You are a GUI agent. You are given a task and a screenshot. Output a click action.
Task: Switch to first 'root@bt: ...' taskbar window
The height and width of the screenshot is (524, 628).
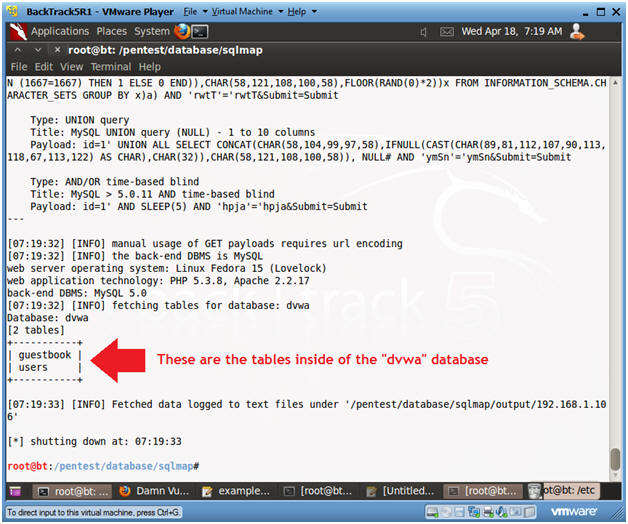point(73,491)
